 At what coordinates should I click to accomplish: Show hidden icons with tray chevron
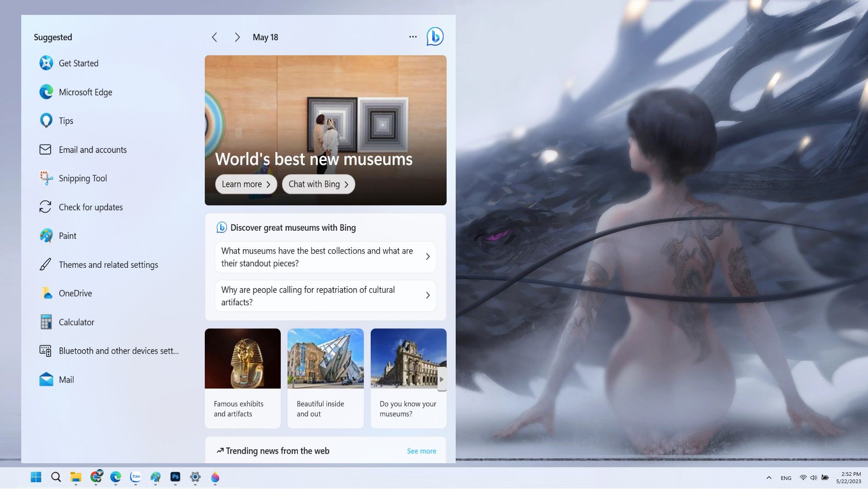pyautogui.click(x=769, y=478)
